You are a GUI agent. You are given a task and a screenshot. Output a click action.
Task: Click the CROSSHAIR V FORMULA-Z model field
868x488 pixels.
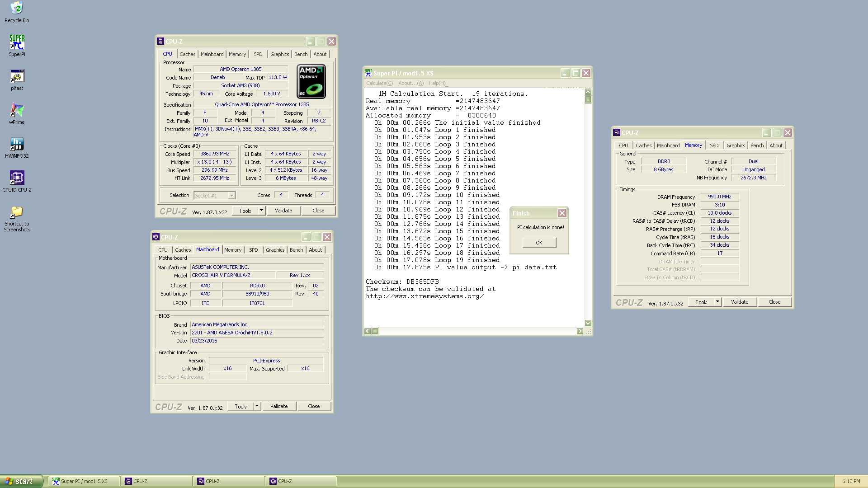[233, 275]
